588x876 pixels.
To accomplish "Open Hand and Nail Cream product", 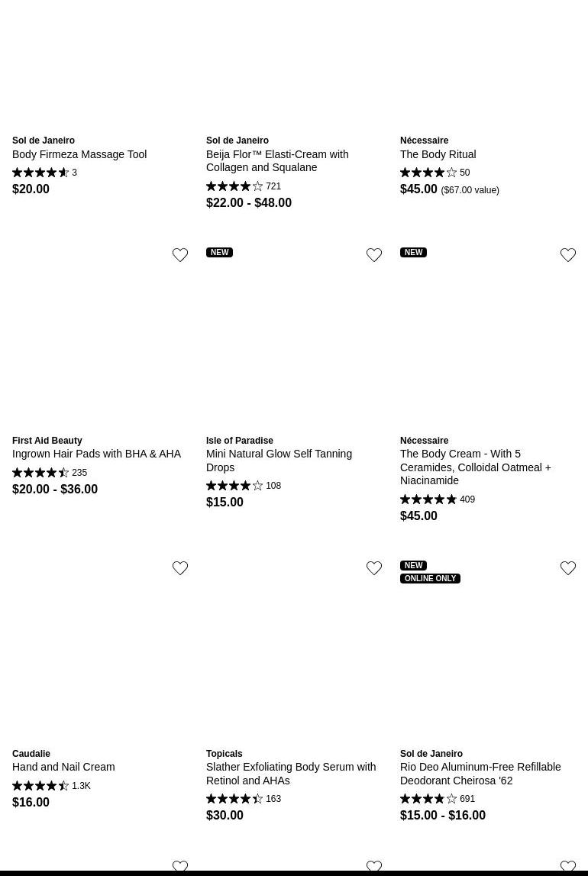I will (63, 767).
